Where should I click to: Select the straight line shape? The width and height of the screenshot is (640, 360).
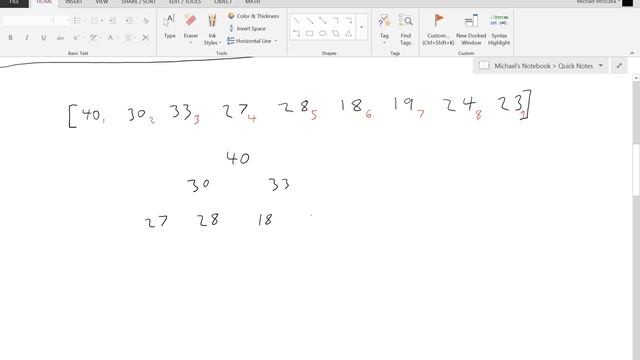coord(297,20)
